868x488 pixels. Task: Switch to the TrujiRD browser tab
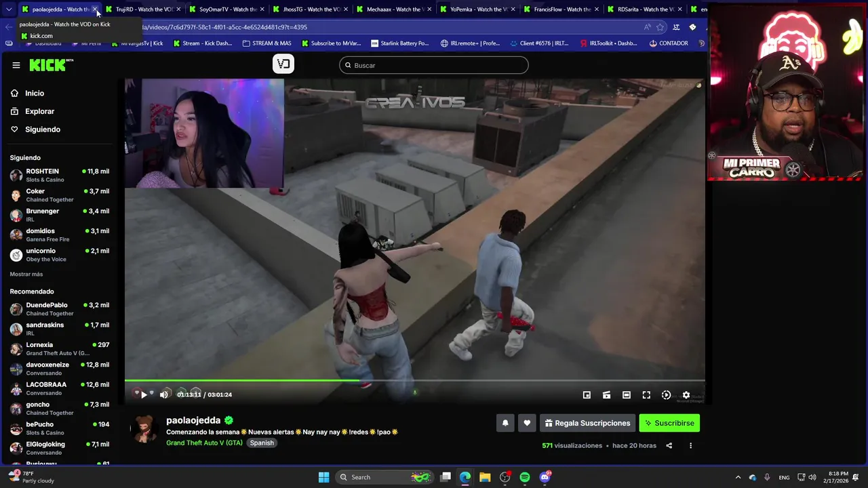tap(143, 9)
